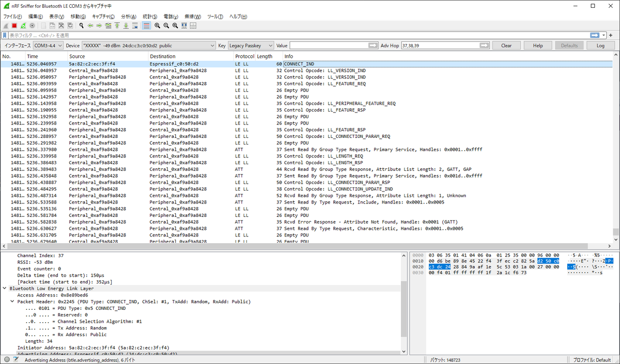620x364 pixels.
Task: Click the resize columns to content icon
Action: [184, 25]
